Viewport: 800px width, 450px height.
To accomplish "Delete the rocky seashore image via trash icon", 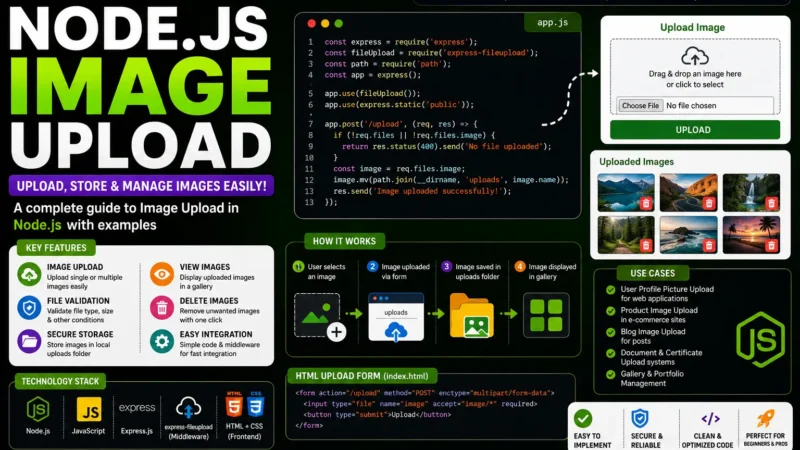I will pyautogui.click(x=709, y=245).
